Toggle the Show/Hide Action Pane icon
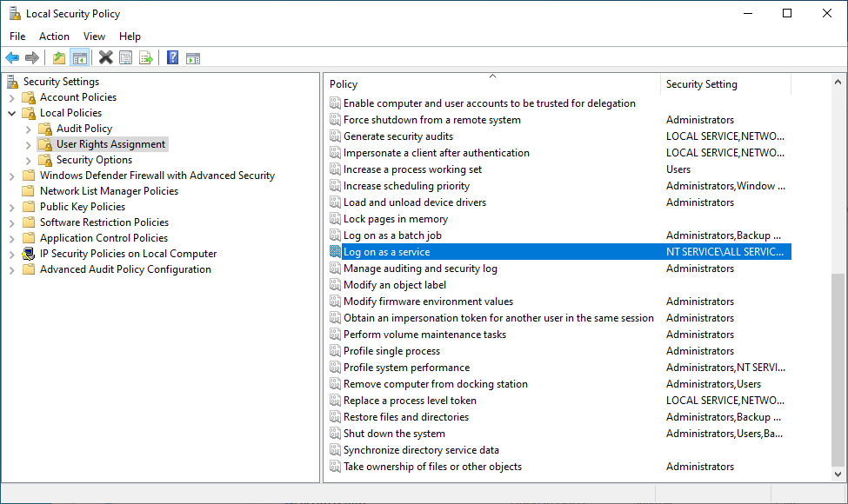 pyautogui.click(x=193, y=58)
